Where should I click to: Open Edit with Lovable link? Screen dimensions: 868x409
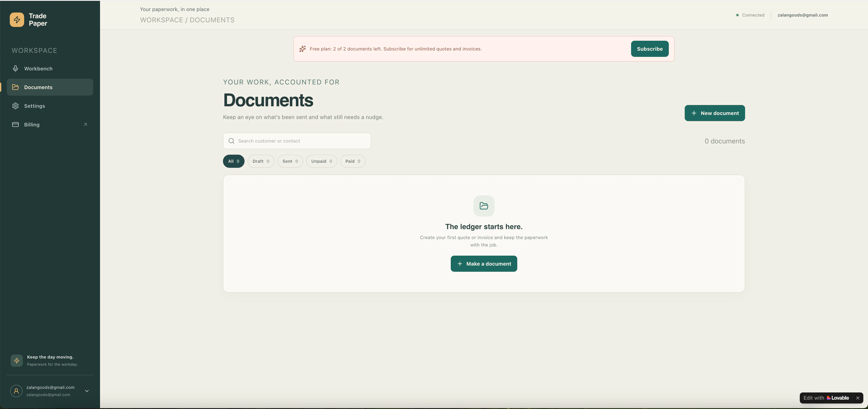pos(826,398)
